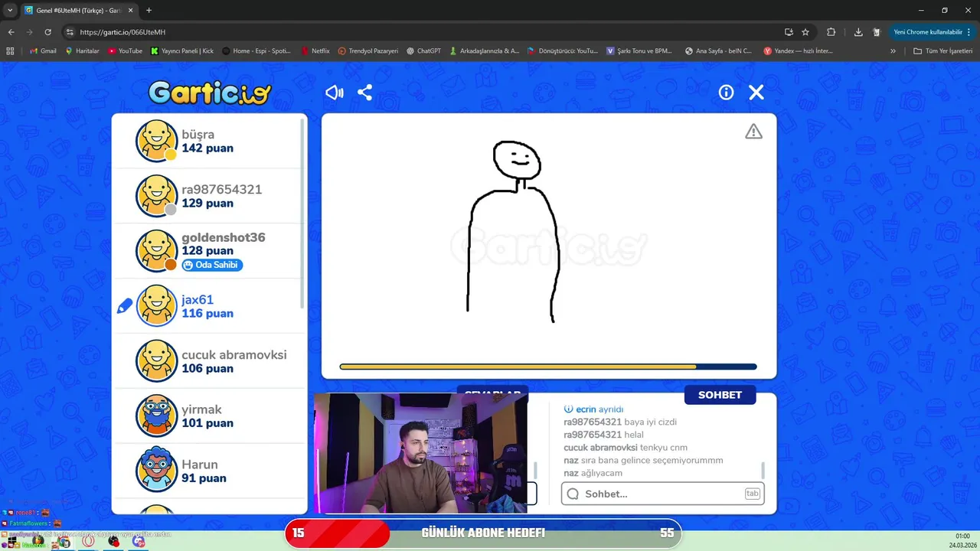Click the Gartic.io logo
This screenshot has width=980, height=551.
pos(209,93)
